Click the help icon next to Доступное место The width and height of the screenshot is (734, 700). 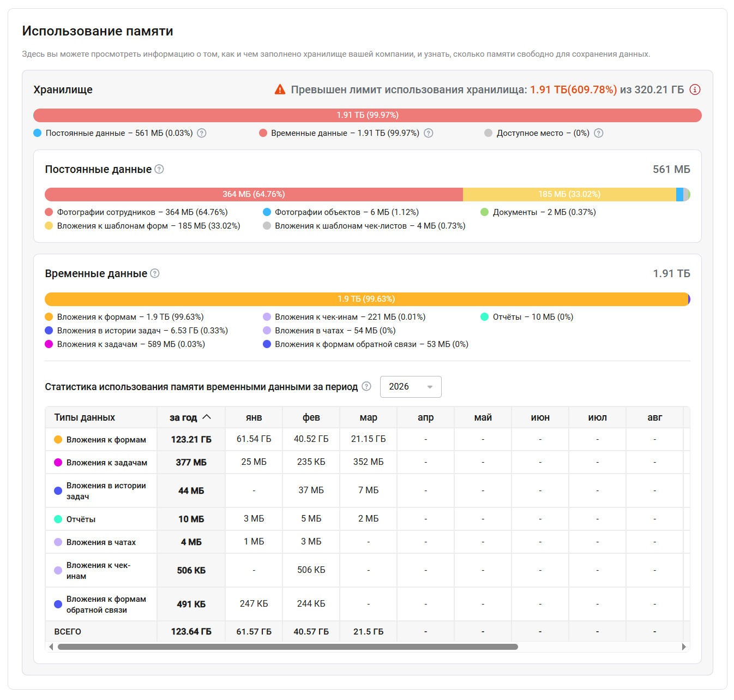(x=599, y=133)
